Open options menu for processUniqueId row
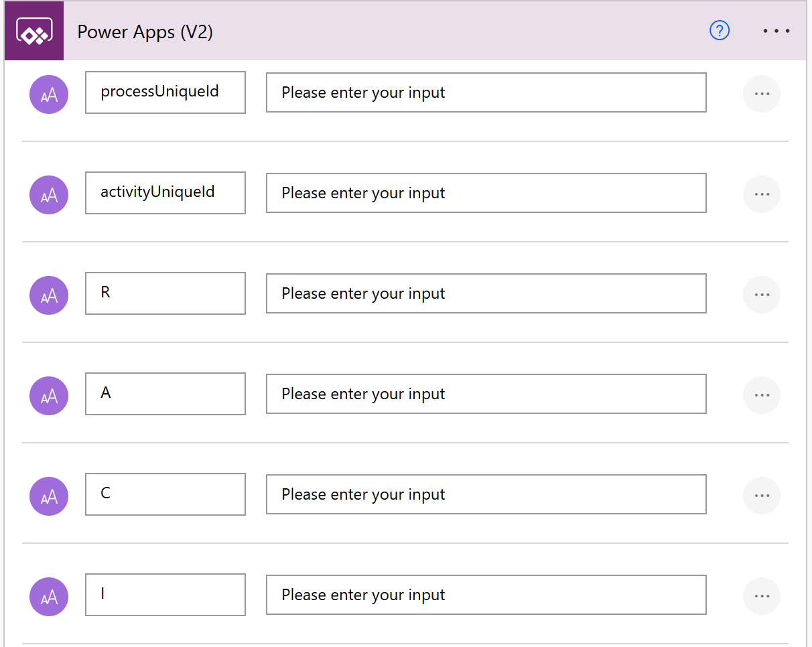The height and width of the screenshot is (647, 812). [x=762, y=94]
